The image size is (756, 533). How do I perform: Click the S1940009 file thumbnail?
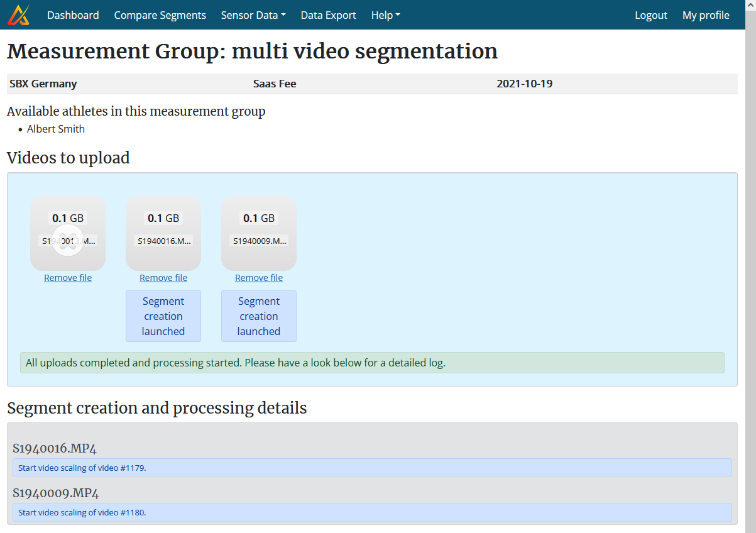259,233
